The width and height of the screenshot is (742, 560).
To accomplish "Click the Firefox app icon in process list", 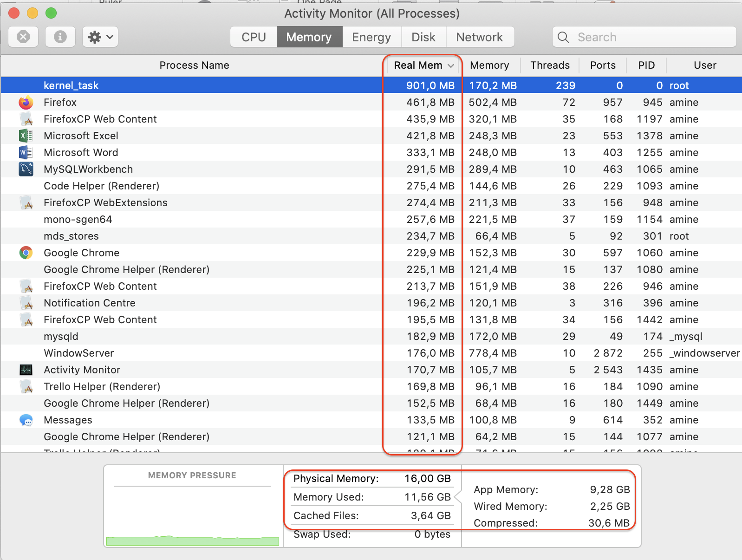I will (x=26, y=103).
